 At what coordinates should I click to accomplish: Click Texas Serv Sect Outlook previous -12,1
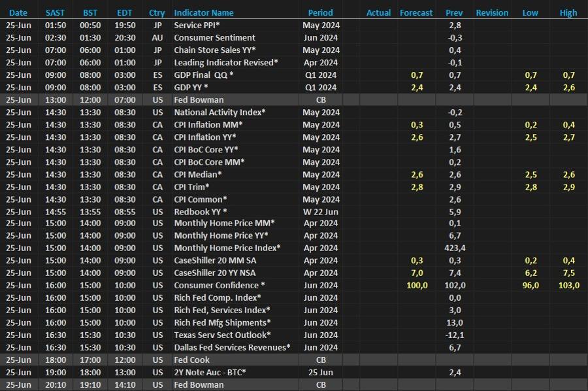pyautogui.click(x=455, y=335)
